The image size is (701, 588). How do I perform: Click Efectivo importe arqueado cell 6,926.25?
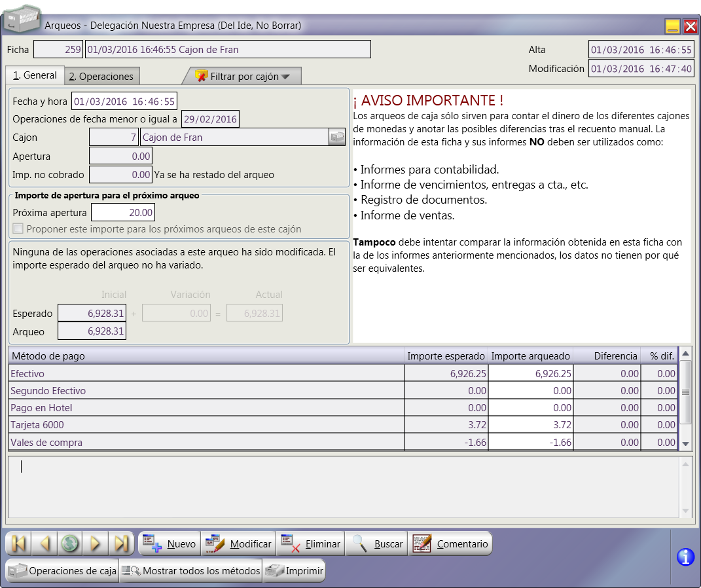point(531,373)
